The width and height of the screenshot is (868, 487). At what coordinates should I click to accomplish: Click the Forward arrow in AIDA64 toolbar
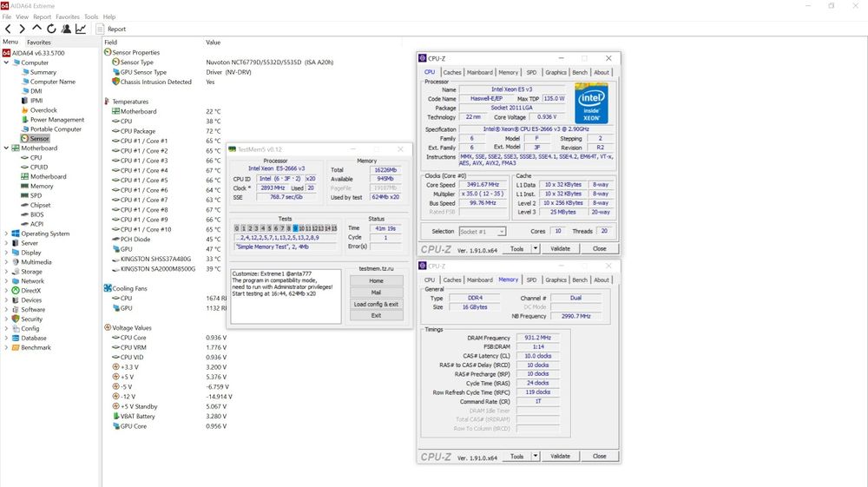click(23, 29)
